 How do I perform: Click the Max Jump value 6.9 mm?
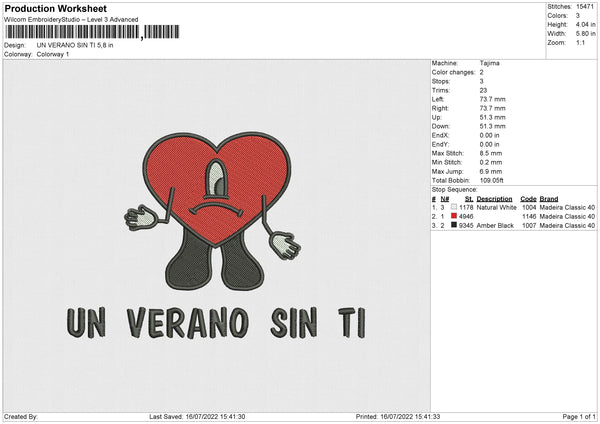(x=491, y=171)
